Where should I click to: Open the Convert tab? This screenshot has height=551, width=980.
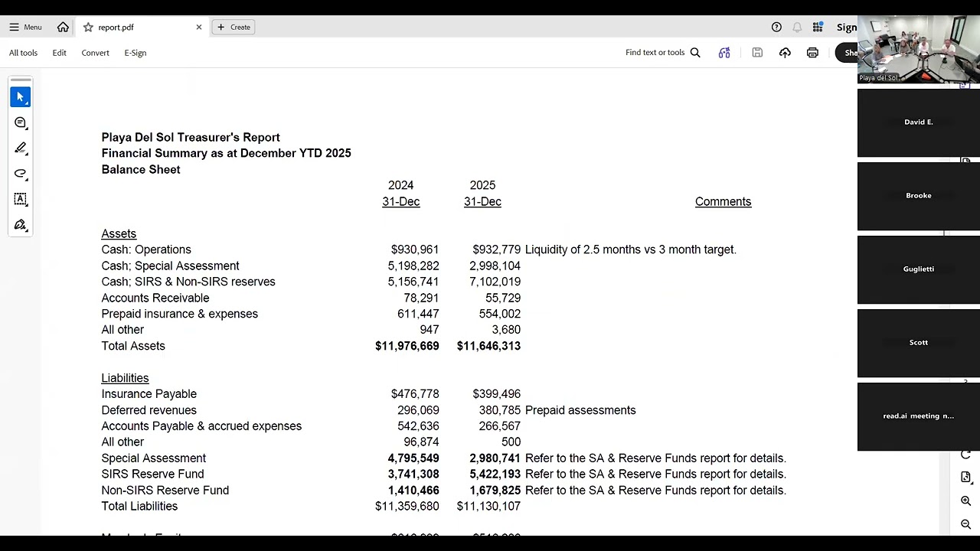point(95,53)
